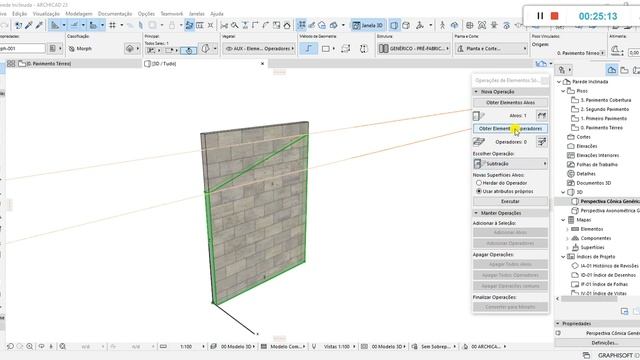Click the inject parameters syringe icon
Image resolution: width=640 pixels, height=360 pixels.
click(x=39, y=25)
